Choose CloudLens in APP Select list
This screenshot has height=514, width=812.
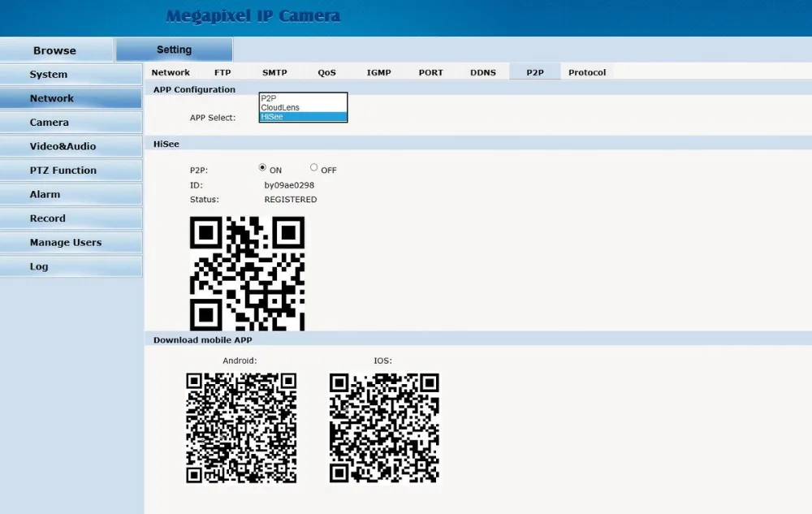click(303, 108)
